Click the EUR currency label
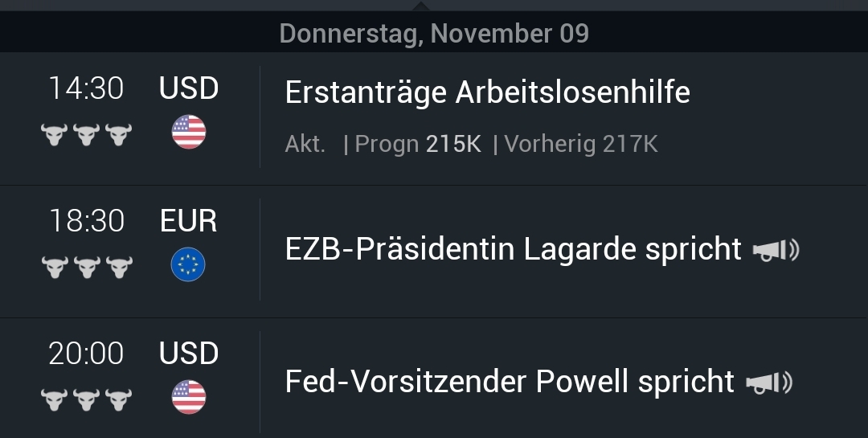 click(x=189, y=221)
